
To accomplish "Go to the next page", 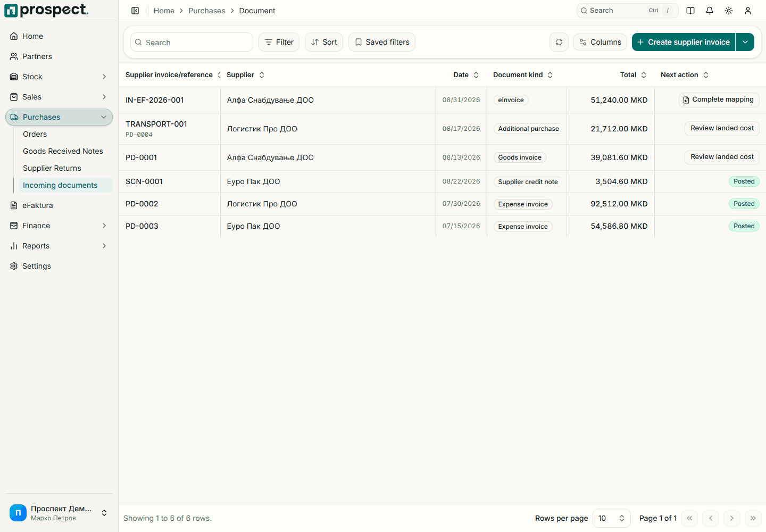I will click(732, 518).
